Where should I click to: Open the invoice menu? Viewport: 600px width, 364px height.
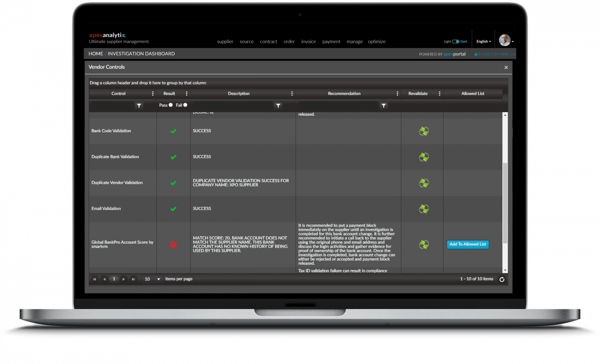(x=308, y=42)
